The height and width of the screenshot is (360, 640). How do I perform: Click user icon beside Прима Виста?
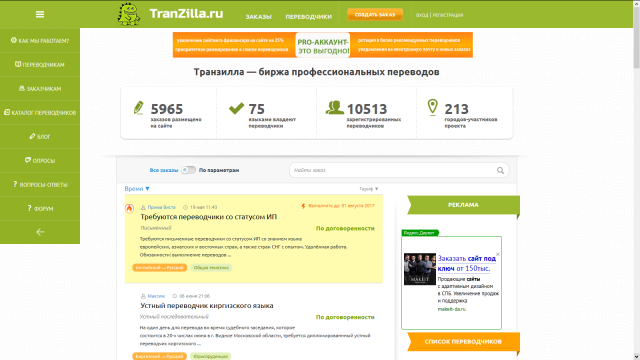click(143, 207)
